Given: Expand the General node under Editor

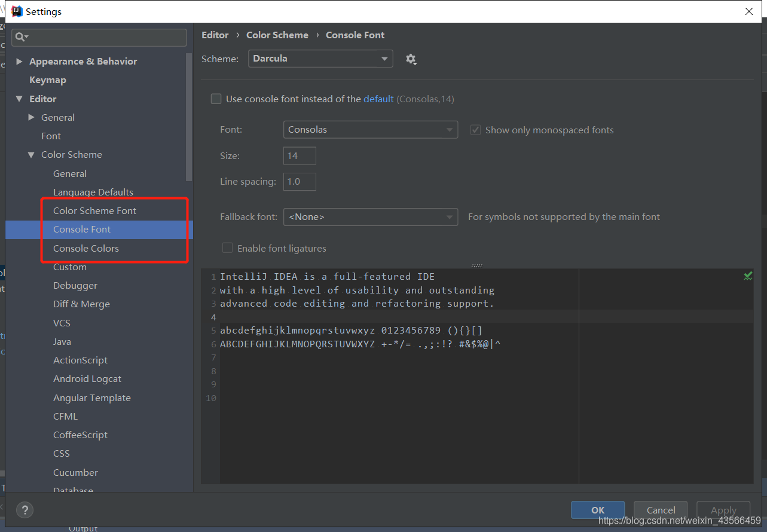Looking at the screenshot, I should pyautogui.click(x=31, y=117).
